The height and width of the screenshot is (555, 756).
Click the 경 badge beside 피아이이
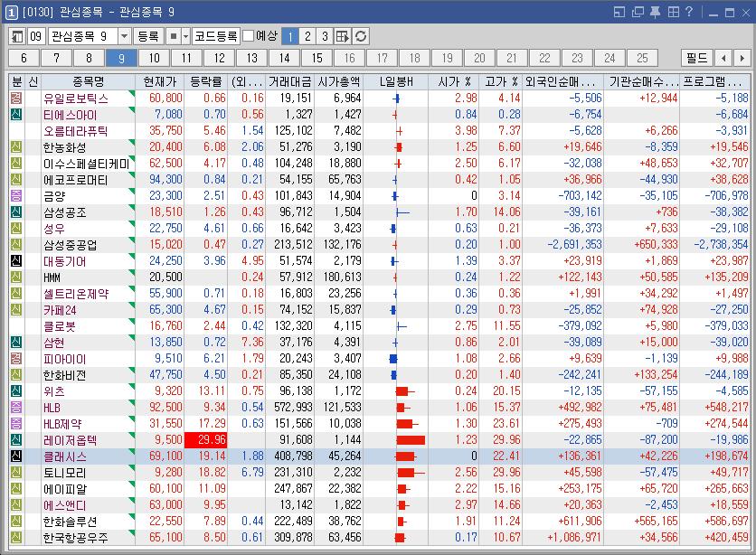coord(16,359)
